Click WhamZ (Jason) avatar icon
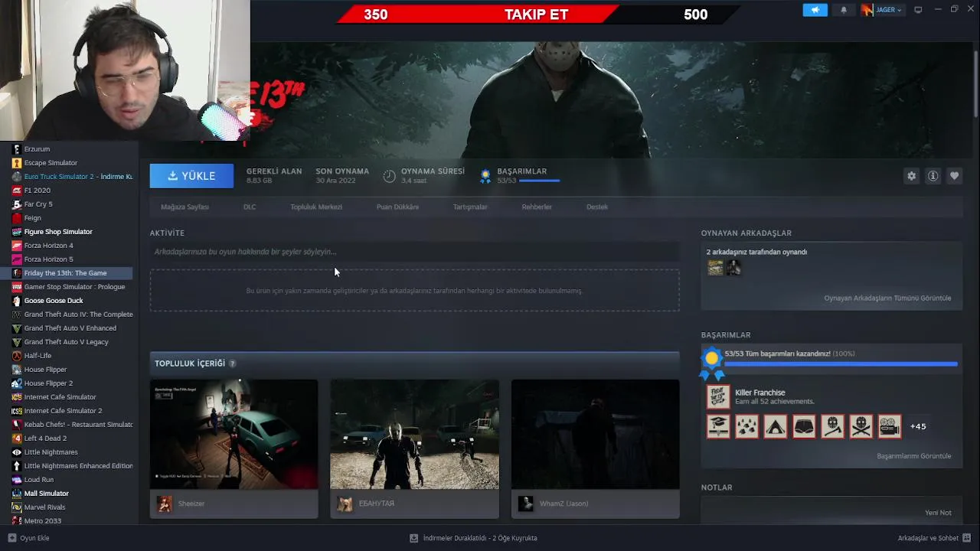The image size is (980, 551). [525, 504]
